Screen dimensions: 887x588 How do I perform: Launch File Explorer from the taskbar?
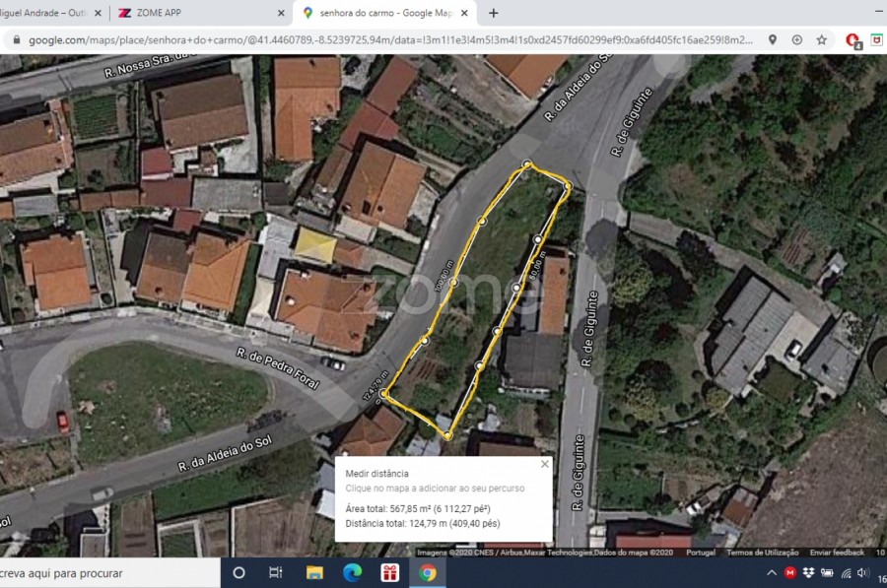click(314, 573)
